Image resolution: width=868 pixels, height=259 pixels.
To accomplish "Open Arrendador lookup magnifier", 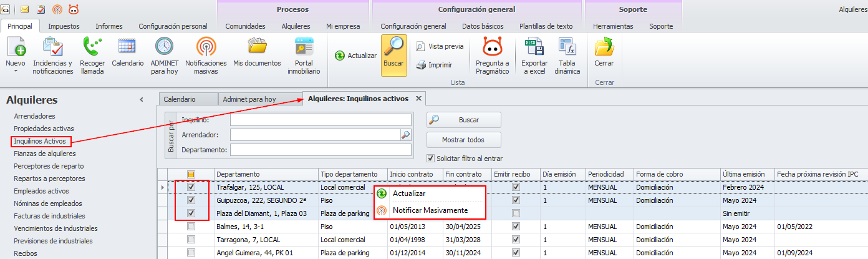I will (x=405, y=134).
